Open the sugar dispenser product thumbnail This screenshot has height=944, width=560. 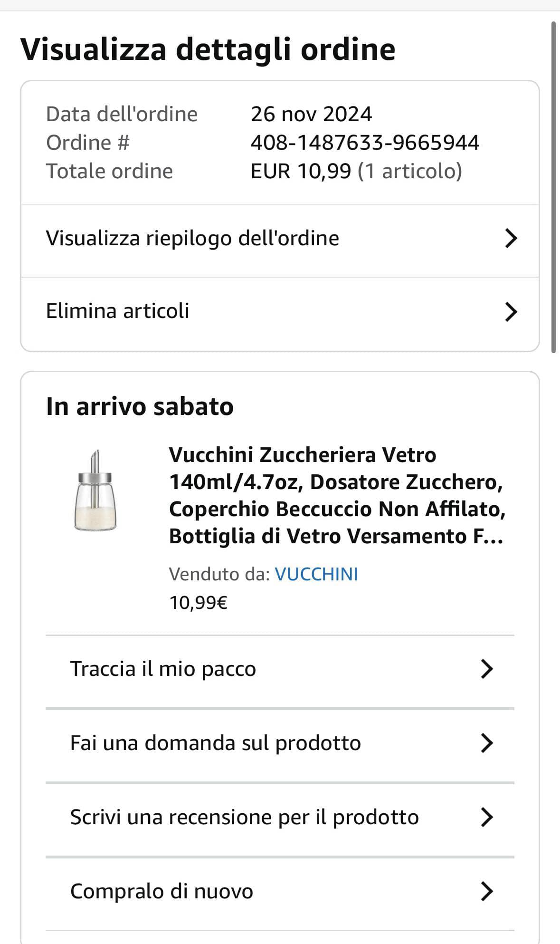coord(95,490)
